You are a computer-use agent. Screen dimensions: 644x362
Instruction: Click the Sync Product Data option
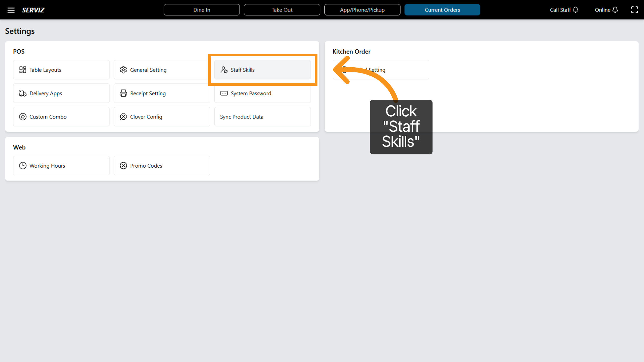[x=241, y=117]
